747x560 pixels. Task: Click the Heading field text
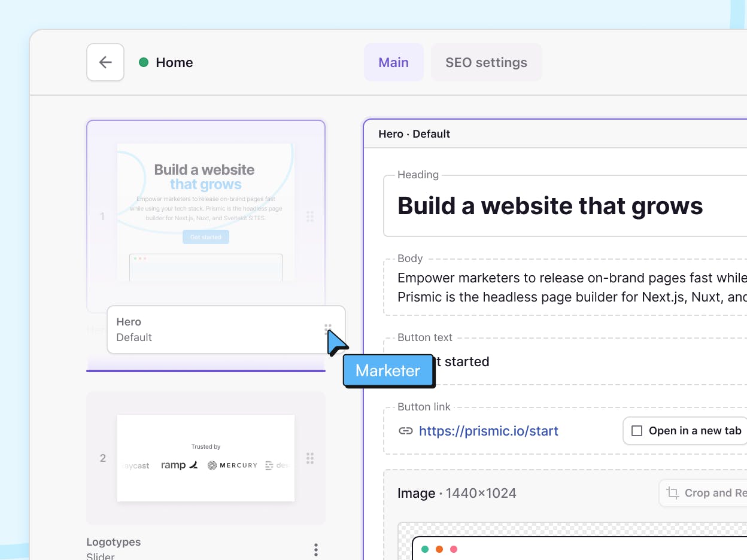(550, 206)
